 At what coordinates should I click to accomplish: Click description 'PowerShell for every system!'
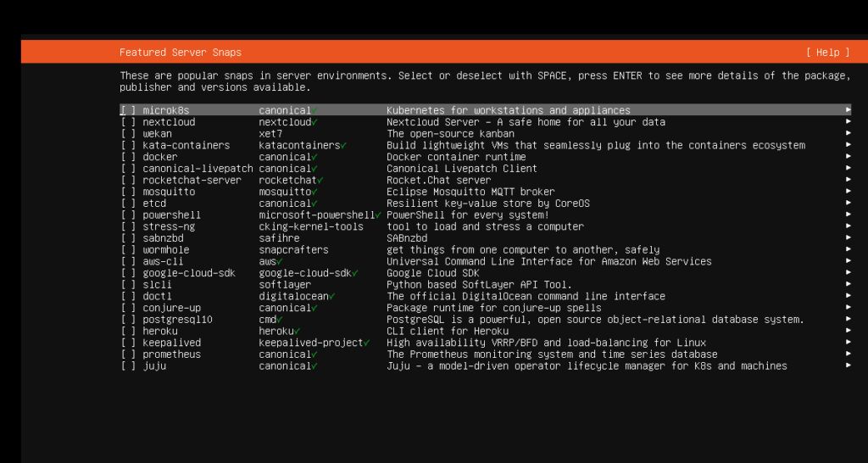click(x=468, y=215)
